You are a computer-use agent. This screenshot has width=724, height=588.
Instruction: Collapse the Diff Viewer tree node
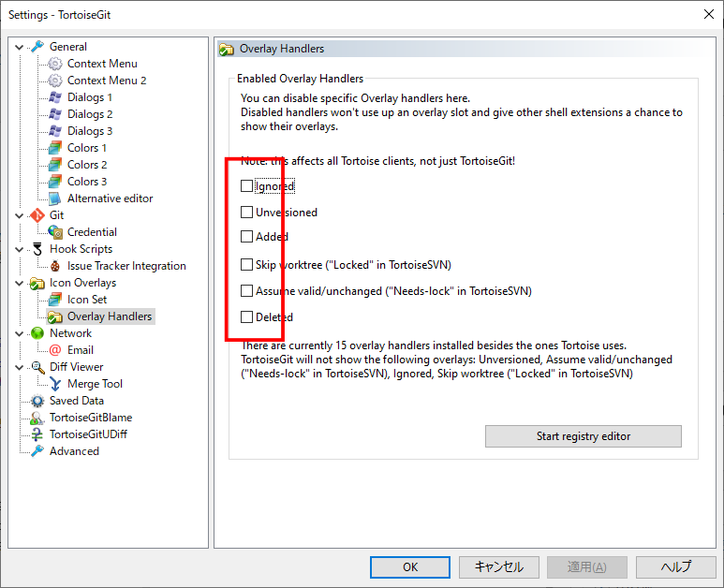coord(20,367)
